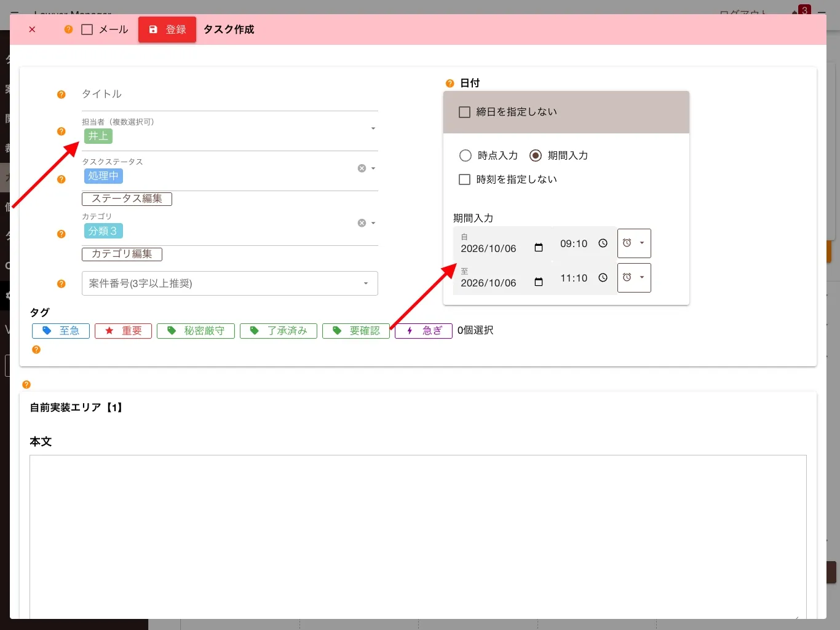Open clock picker for 09:10 start time
This screenshot has height=630, width=840.
point(603,243)
